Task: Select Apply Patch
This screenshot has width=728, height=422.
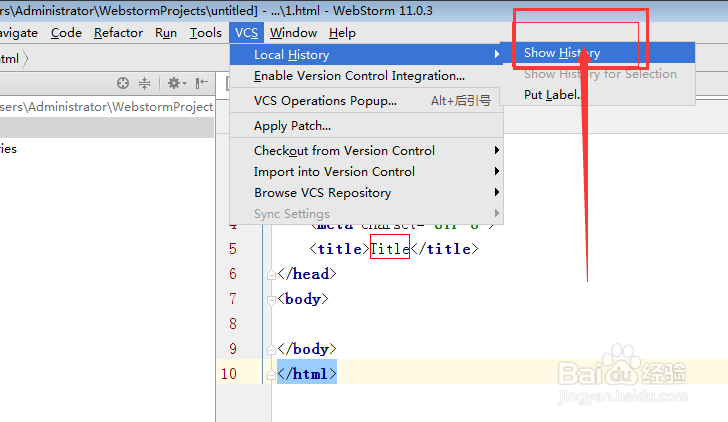Action: point(366,126)
